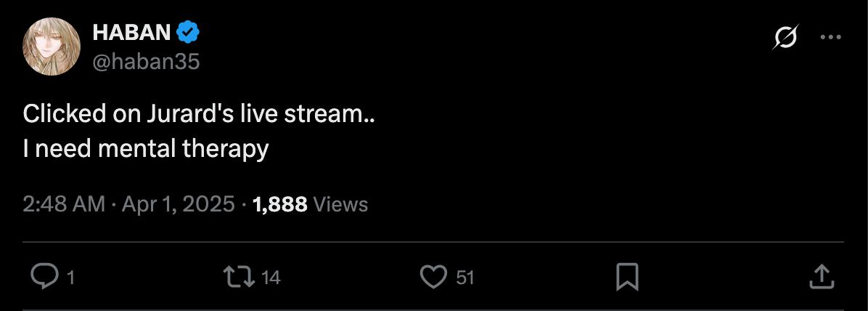This screenshot has height=311, width=868.
Task: Like the post with the heart icon
Action: [x=434, y=276]
